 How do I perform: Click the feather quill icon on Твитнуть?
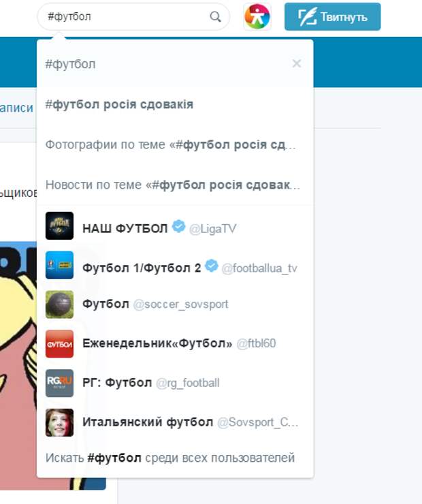pyautogui.click(x=307, y=17)
